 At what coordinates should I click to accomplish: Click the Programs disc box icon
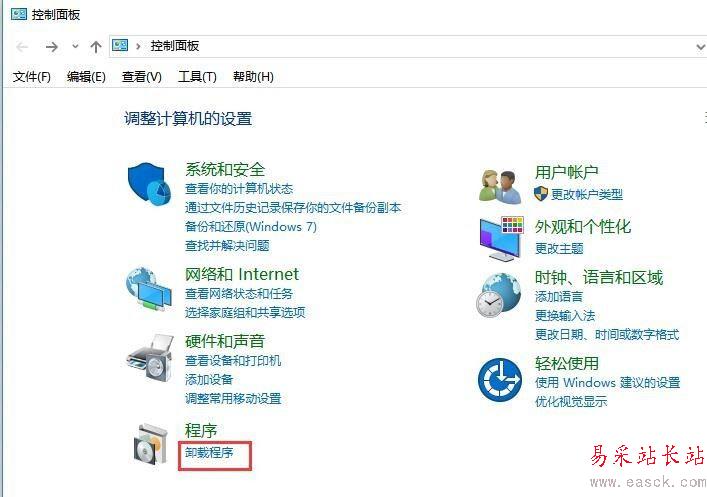point(151,444)
